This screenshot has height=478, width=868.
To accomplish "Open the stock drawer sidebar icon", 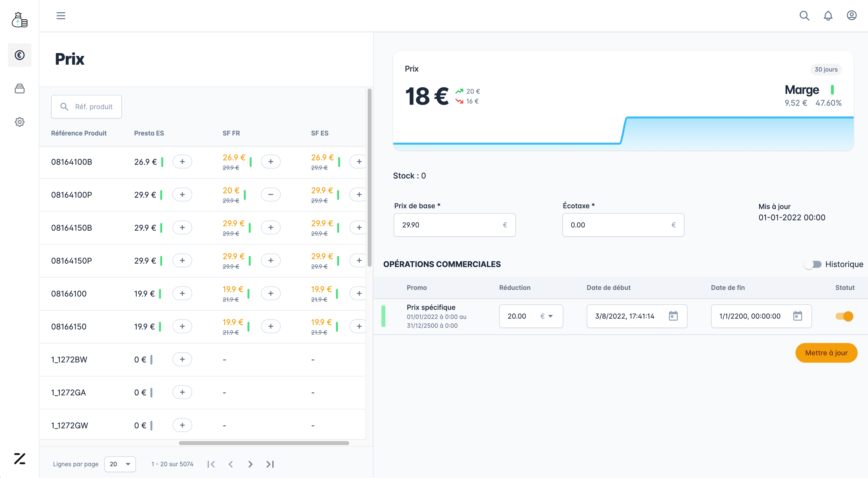I will (20, 89).
